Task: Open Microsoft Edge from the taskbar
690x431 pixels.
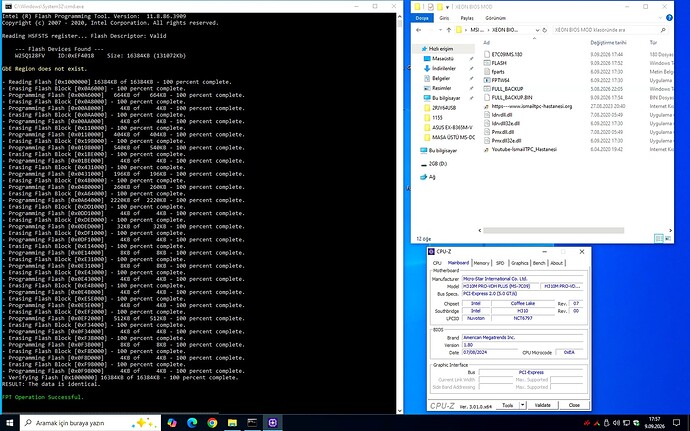Action: (x=192, y=423)
